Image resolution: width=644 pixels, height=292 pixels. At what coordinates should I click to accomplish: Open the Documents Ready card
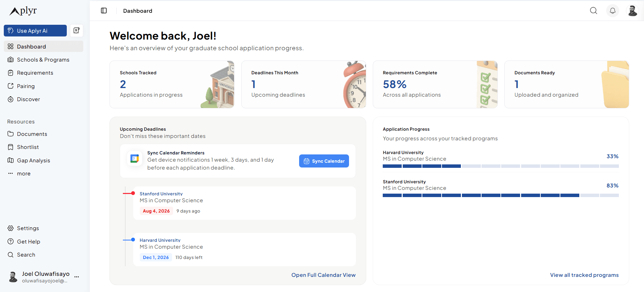point(567,85)
